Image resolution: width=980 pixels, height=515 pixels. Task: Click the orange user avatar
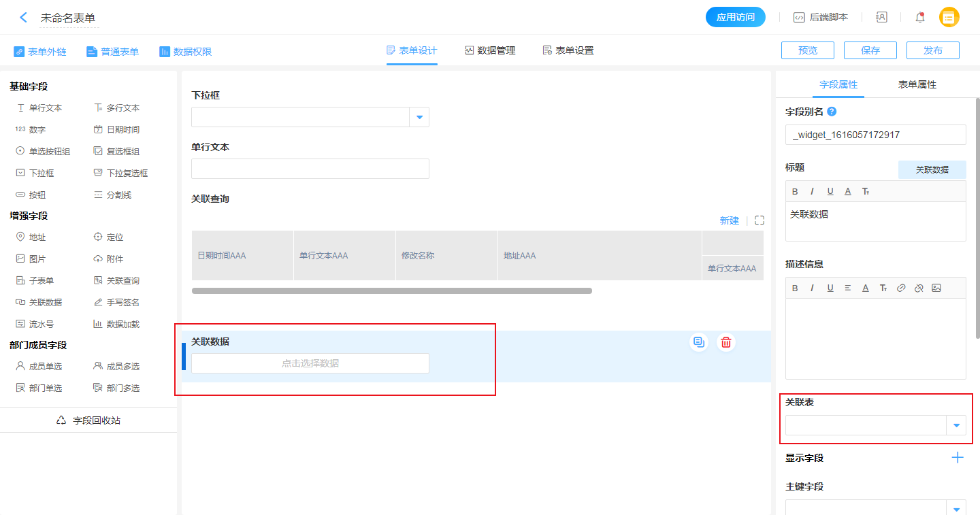949,18
